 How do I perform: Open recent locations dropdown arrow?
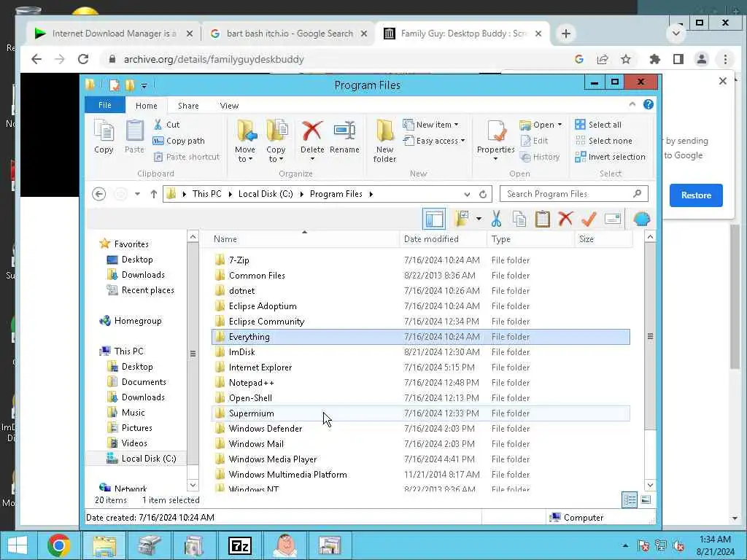point(137,194)
